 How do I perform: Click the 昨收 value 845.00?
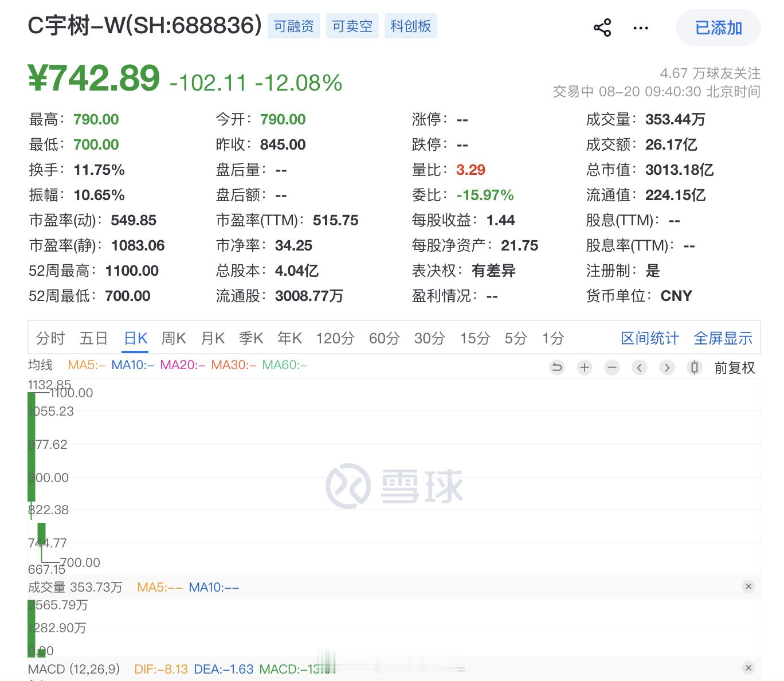point(283,144)
